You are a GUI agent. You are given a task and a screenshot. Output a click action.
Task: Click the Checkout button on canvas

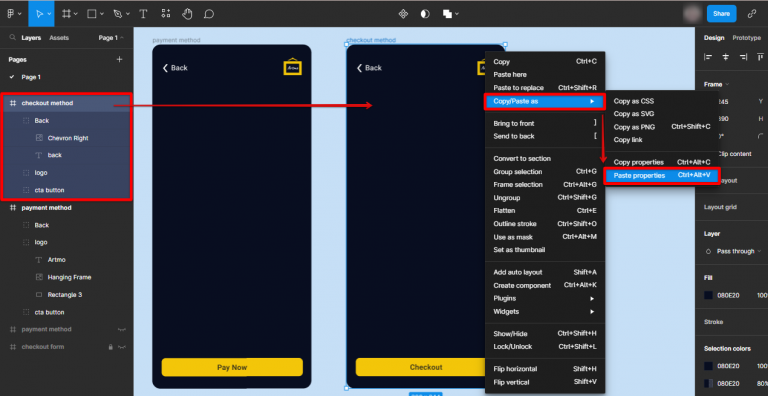(x=421, y=367)
